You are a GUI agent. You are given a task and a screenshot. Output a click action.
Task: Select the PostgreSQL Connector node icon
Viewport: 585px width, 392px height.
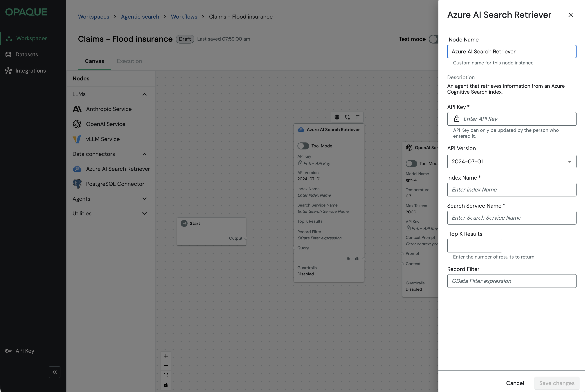click(77, 184)
